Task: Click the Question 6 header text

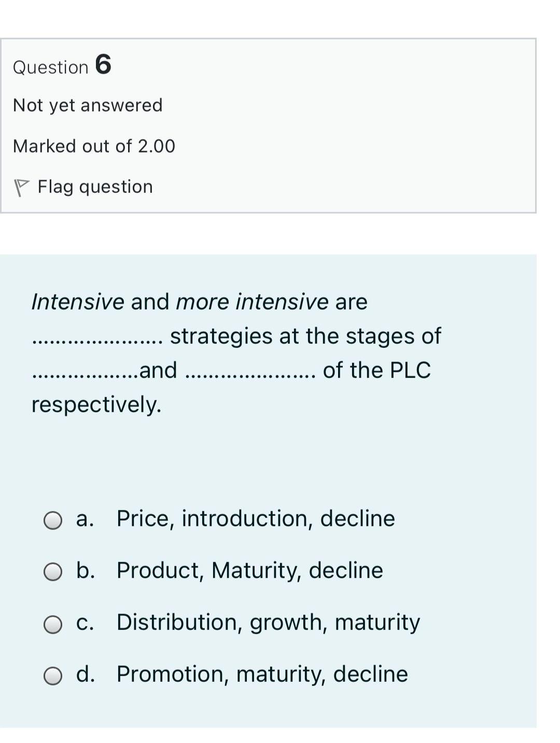Action: 62,66
